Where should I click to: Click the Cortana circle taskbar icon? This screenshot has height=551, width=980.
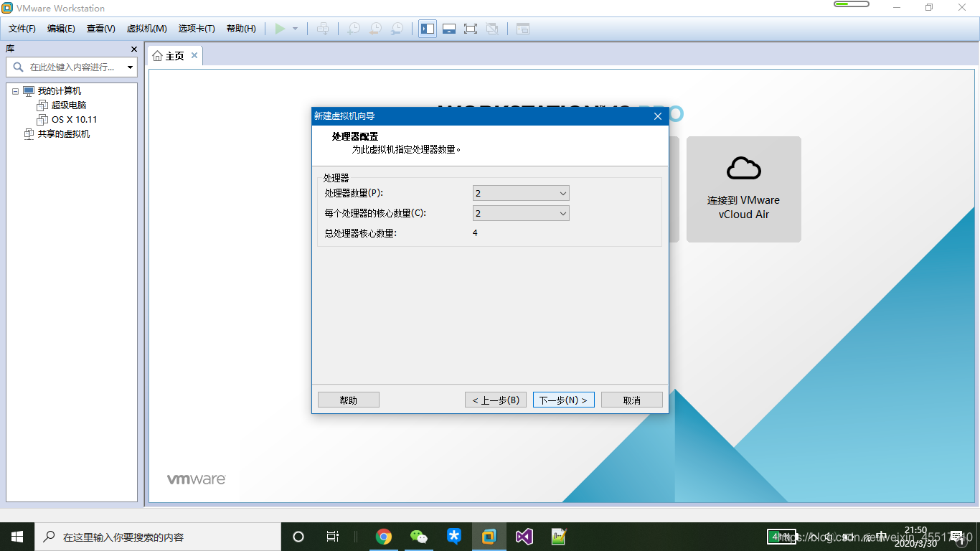point(298,537)
